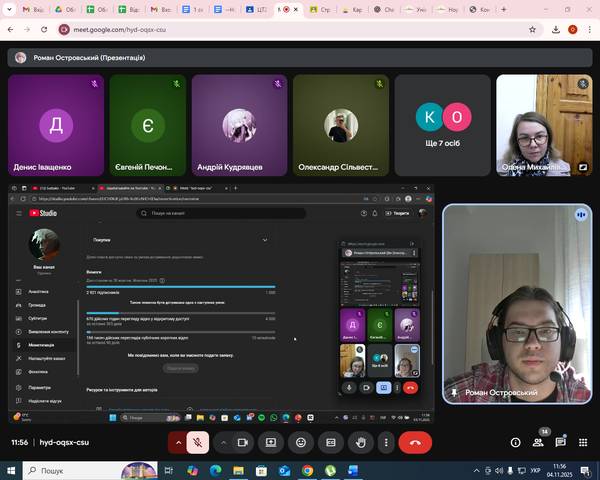Click the 'Ще 7 осіб' participants tile

[x=441, y=125]
